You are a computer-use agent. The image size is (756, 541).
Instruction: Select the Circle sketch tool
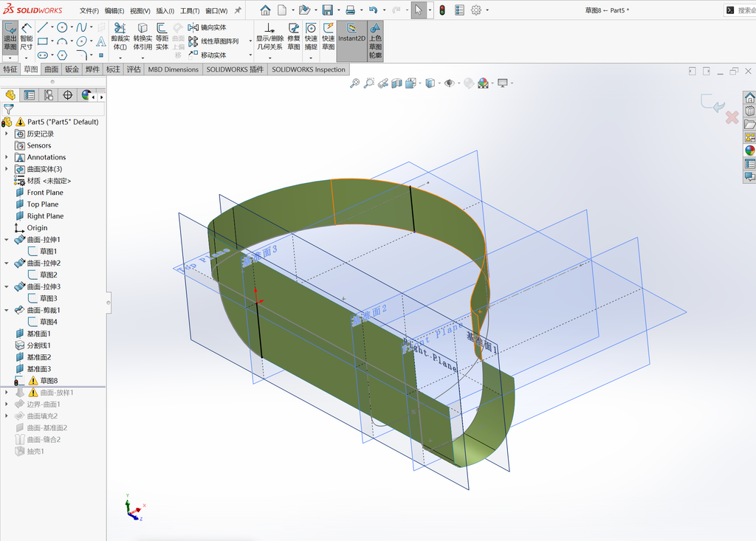coord(62,27)
